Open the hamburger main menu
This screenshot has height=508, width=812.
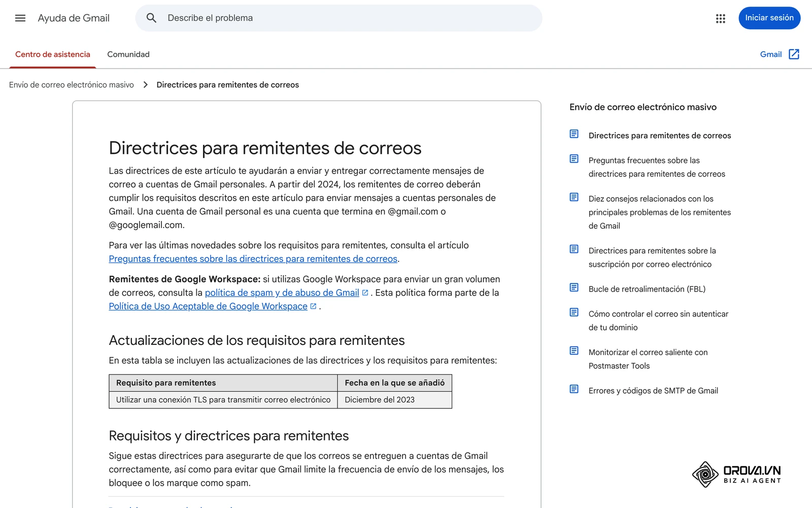[20, 18]
